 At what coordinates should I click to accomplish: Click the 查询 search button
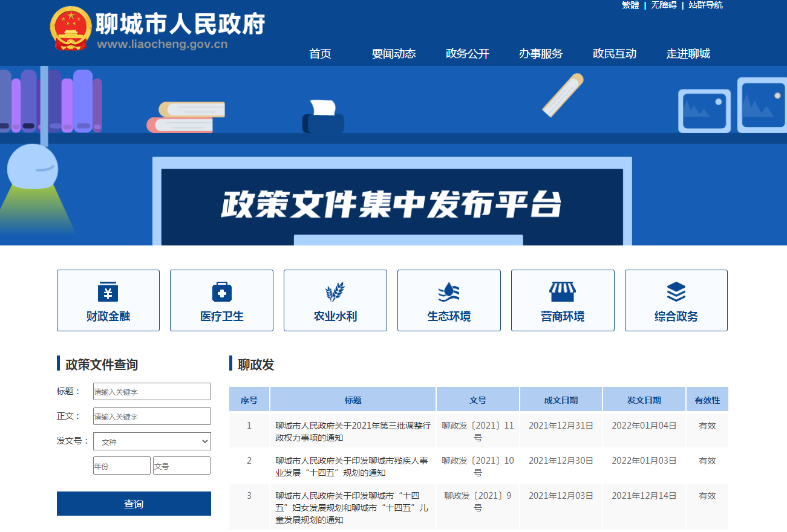pyautogui.click(x=134, y=503)
